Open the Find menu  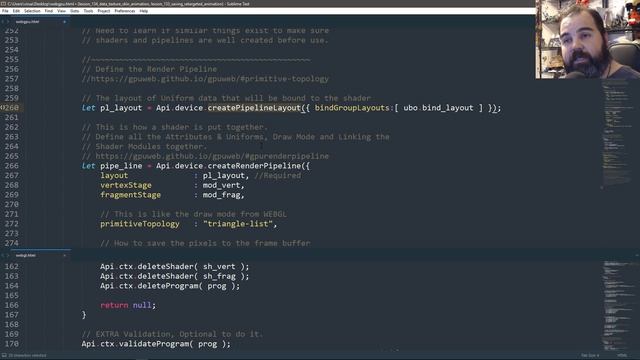(x=49, y=11)
